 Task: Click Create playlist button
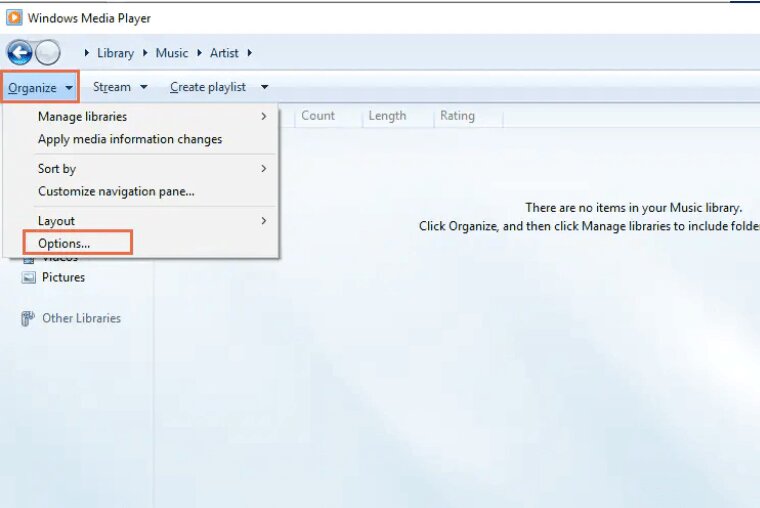[208, 87]
